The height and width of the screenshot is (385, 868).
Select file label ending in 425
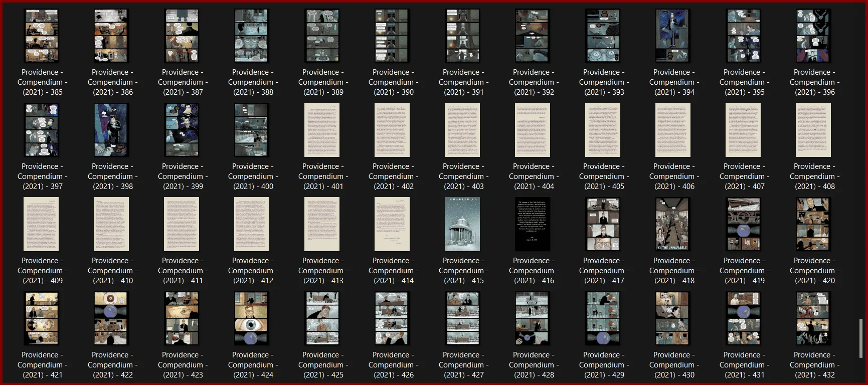pos(323,365)
